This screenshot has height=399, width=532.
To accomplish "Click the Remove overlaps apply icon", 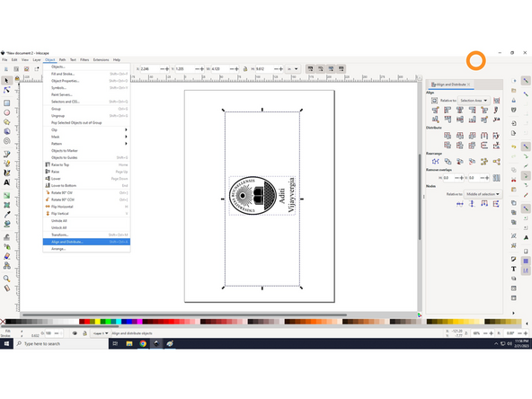I will (496, 177).
